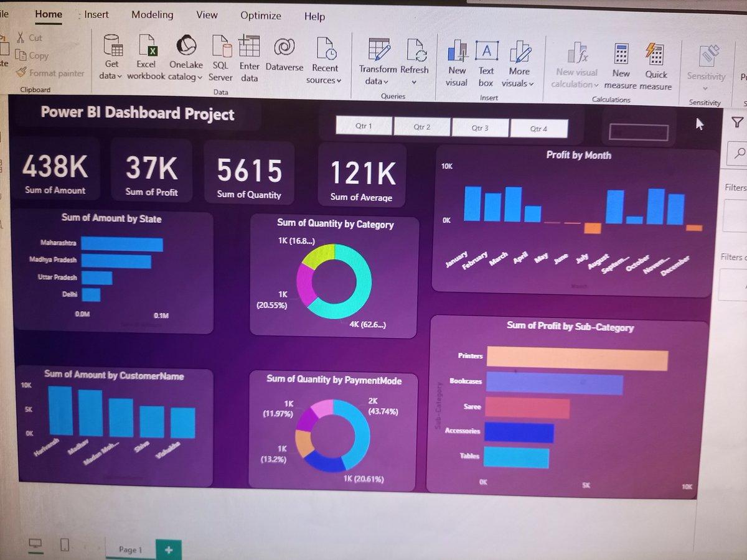Expand the OneLake catalog dropdown arrow
Viewport: 747px width, 560px height.
pos(200,78)
